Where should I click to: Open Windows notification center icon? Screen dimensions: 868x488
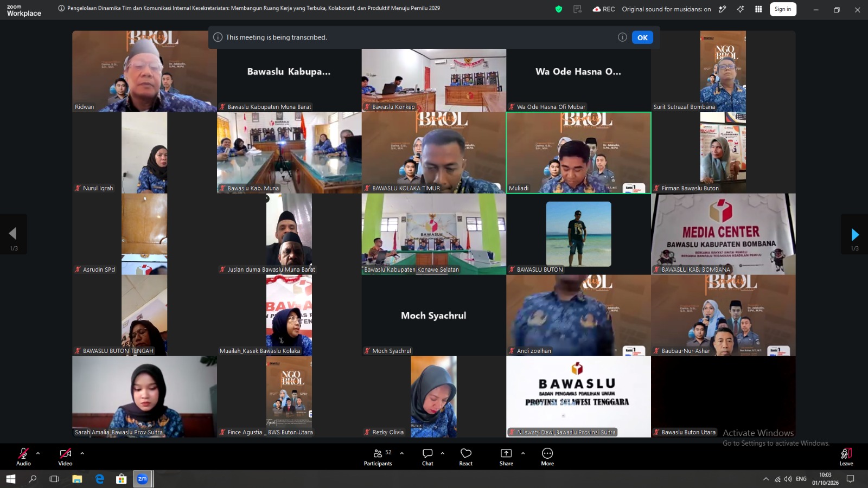(850, 479)
